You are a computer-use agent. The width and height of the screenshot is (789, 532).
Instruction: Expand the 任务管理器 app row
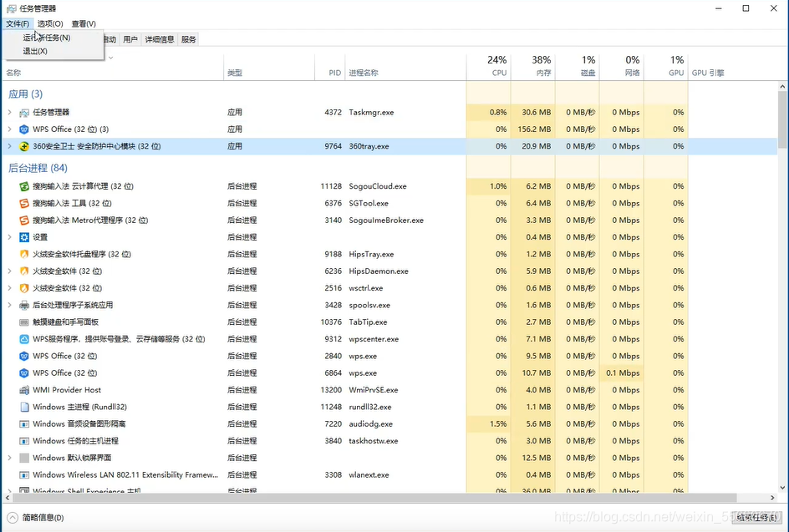pyautogui.click(x=9, y=112)
